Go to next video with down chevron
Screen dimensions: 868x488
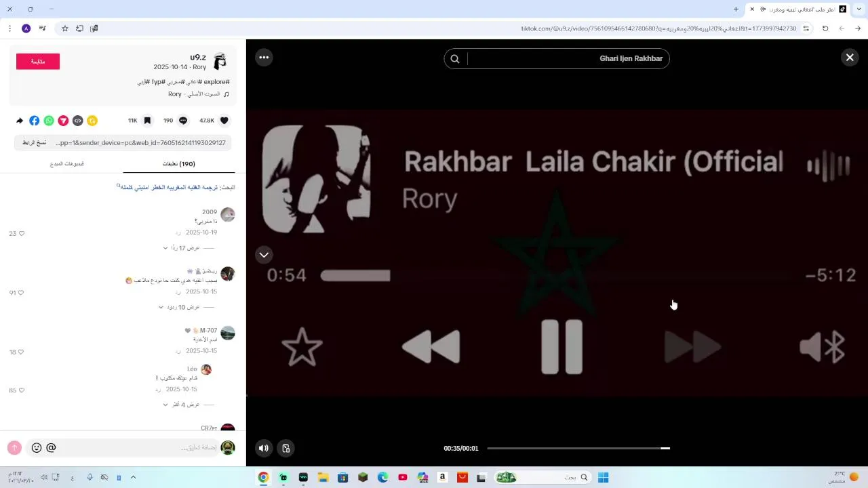(264, 255)
